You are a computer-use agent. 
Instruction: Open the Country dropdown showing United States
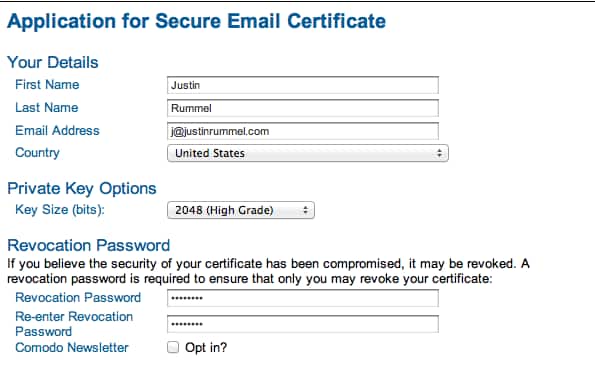click(308, 153)
